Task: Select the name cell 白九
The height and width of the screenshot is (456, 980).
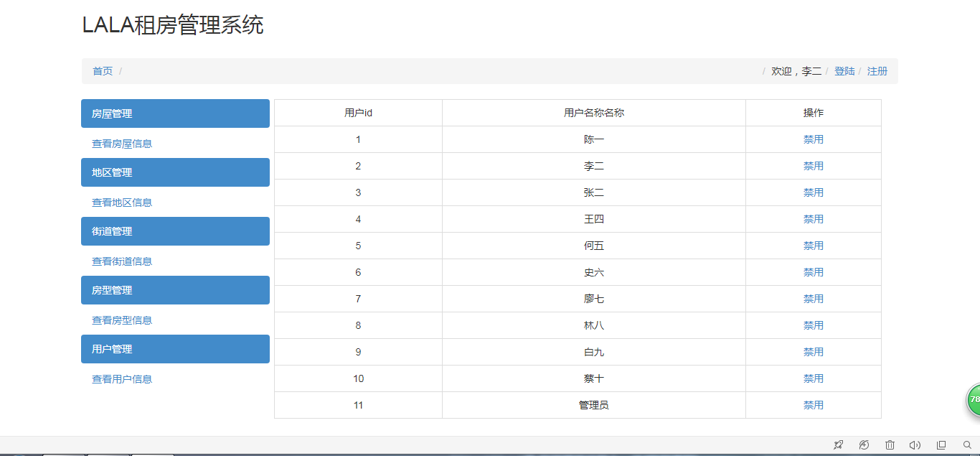Action: click(x=594, y=352)
